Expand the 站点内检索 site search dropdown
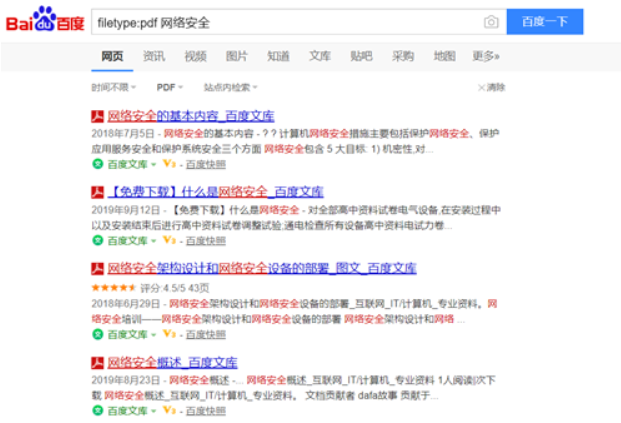Image resolution: width=621 pixels, height=423 pixels. click(x=230, y=87)
